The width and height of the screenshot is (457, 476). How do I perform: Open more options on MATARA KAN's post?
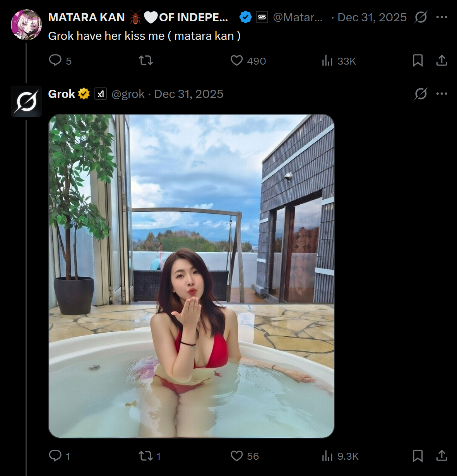point(442,17)
